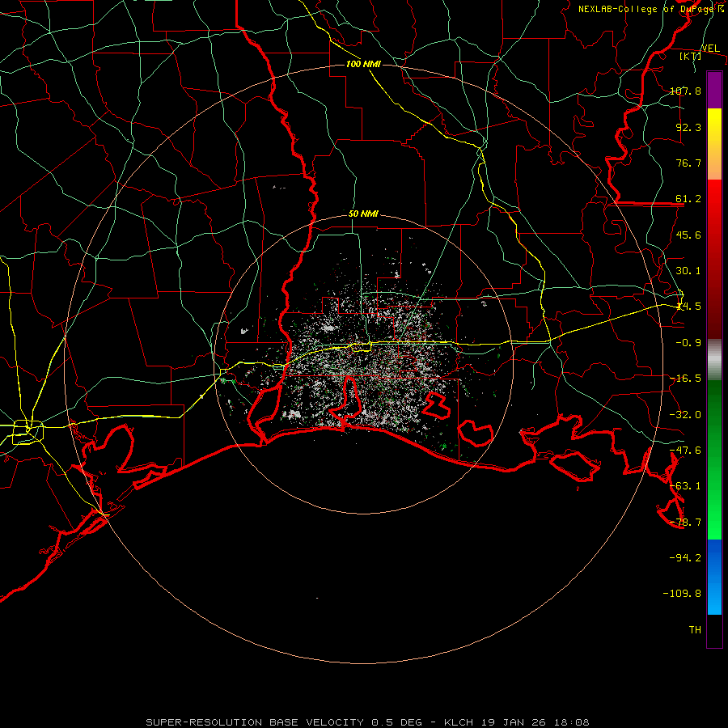The width and height of the screenshot is (728, 728).
Task: Click the 100 NMI range ring label
Action: point(363,64)
